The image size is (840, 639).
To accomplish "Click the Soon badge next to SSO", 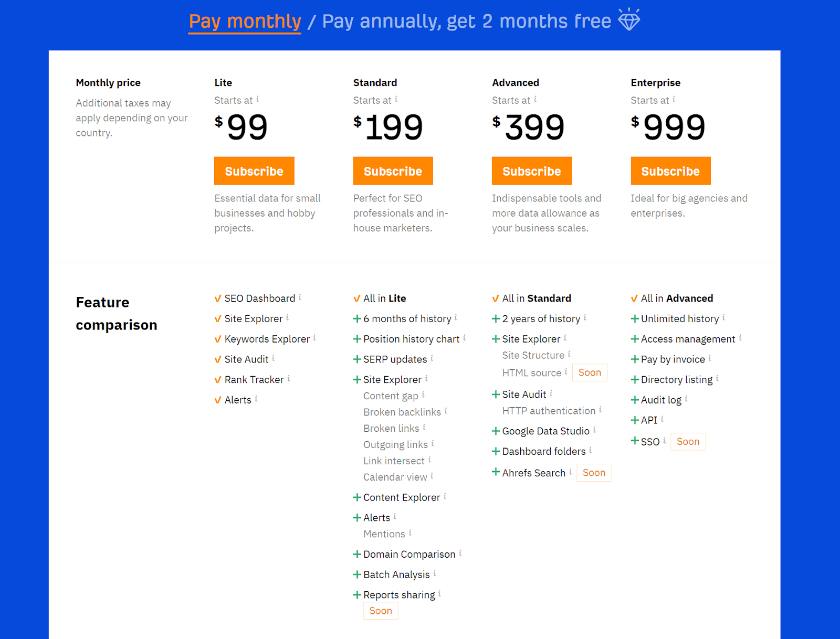I will pos(688,442).
